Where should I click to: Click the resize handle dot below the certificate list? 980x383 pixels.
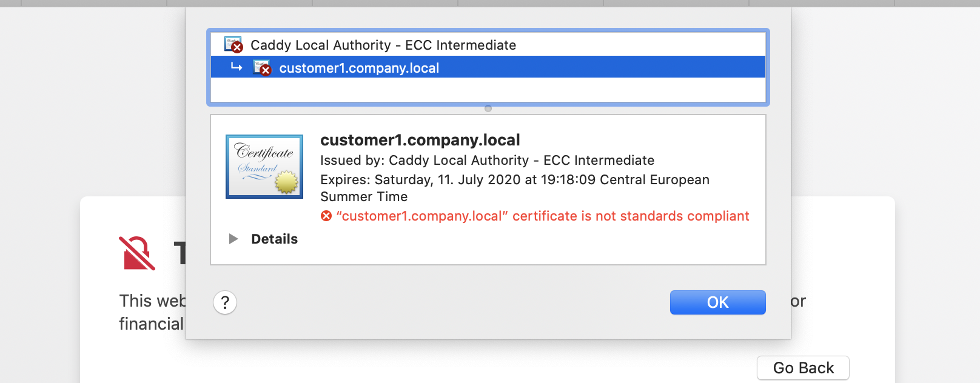[488, 108]
